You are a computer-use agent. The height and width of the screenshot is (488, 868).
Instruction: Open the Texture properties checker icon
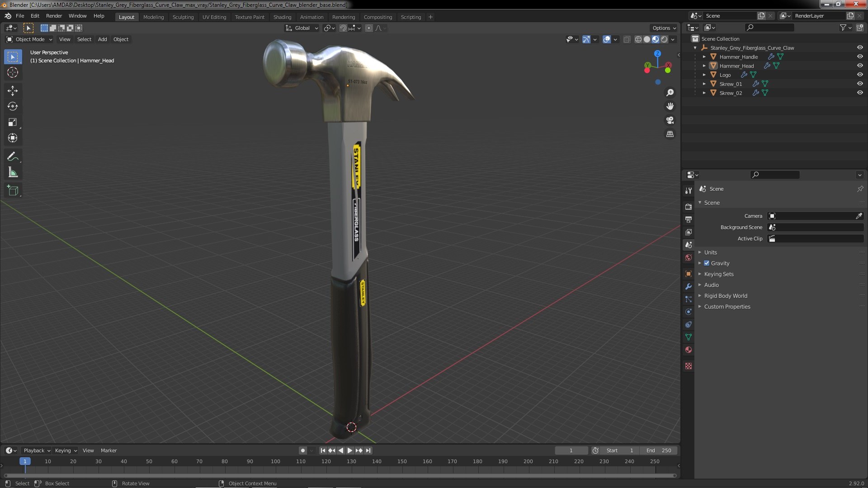pyautogui.click(x=689, y=366)
